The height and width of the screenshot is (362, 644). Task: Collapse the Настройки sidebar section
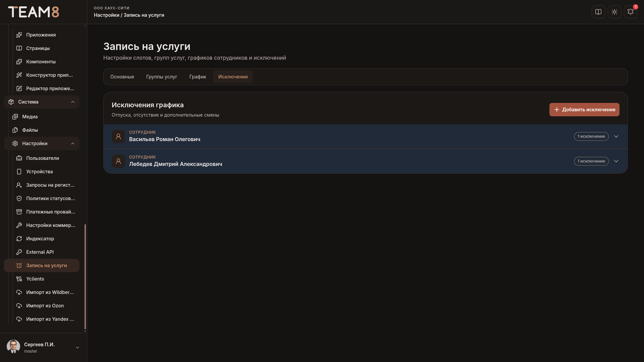point(73,143)
